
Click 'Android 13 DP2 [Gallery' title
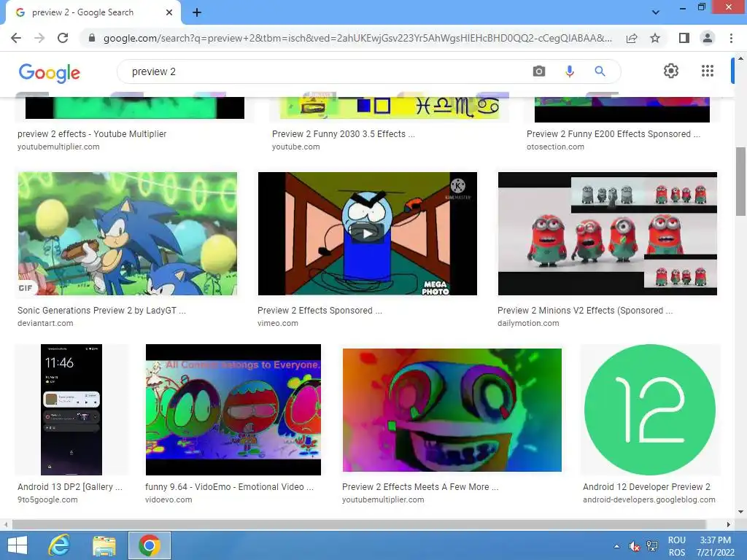click(70, 486)
